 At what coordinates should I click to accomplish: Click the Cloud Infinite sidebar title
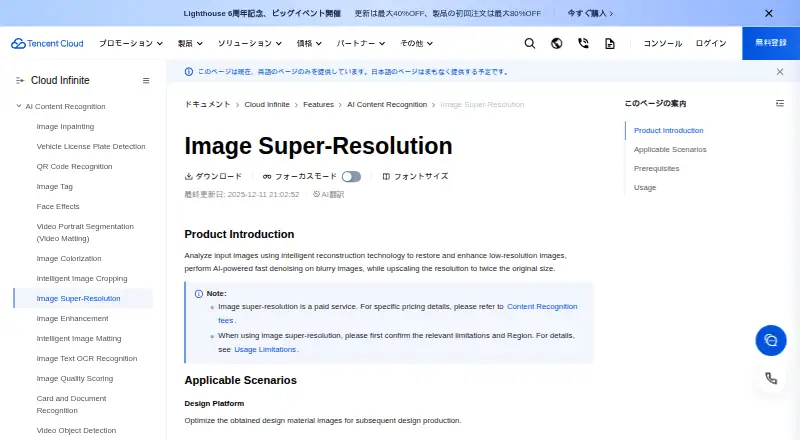point(60,81)
